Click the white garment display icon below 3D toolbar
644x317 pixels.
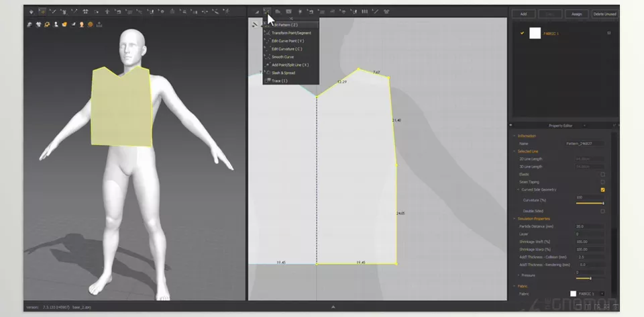[38, 25]
